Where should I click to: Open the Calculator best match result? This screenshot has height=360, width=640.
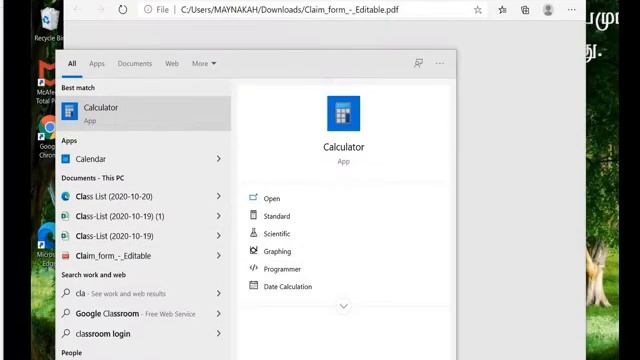pyautogui.click(x=143, y=113)
